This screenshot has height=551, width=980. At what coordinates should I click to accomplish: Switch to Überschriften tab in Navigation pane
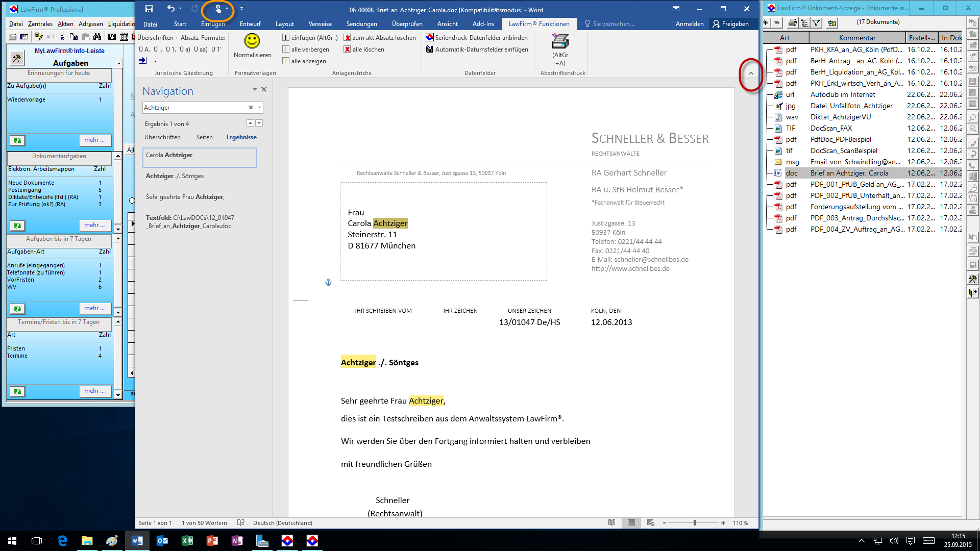[x=162, y=137]
